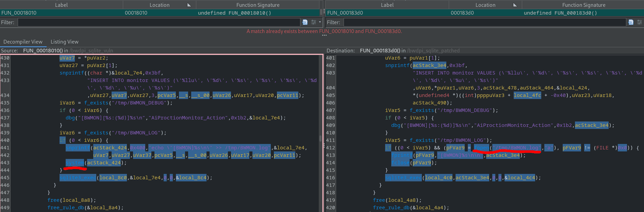Select FUN_000183d0 label cell in destination table

coord(387,13)
